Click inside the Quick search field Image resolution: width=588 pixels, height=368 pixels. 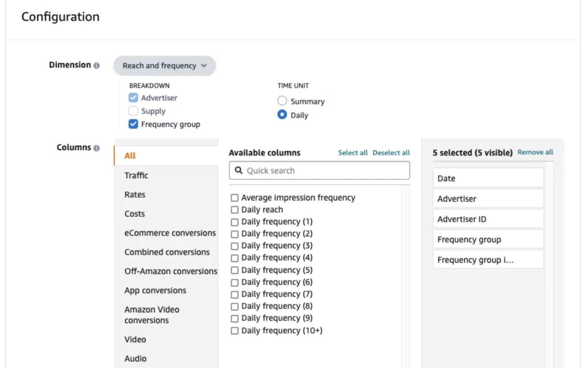[x=318, y=170]
